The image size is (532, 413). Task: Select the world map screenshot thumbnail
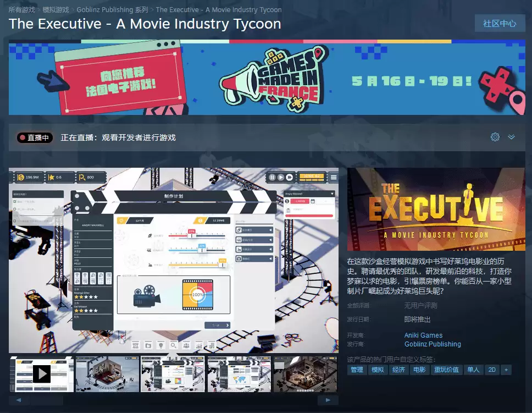coord(240,374)
